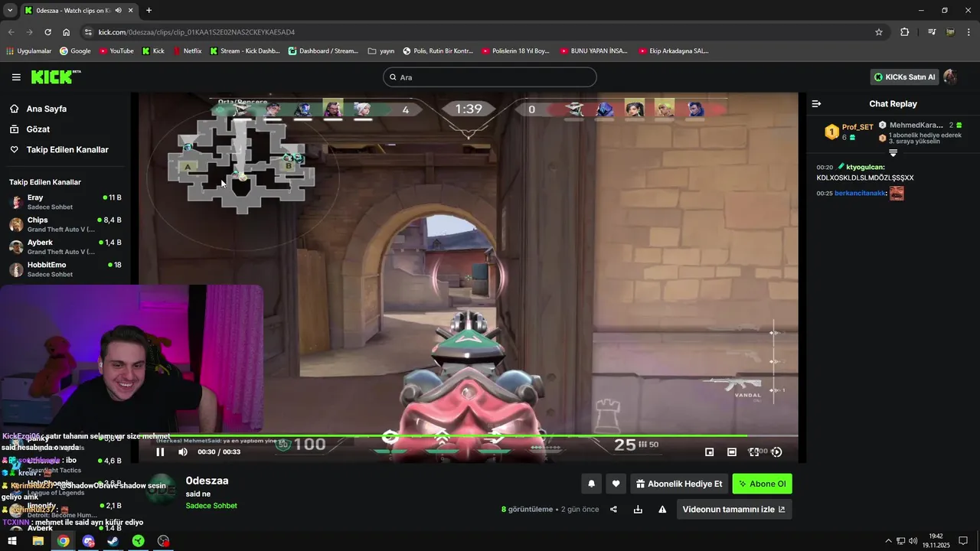The width and height of the screenshot is (980, 551).
Task: Collapse the Chat Replay panel with the arrow icon
Action: click(816, 103)
